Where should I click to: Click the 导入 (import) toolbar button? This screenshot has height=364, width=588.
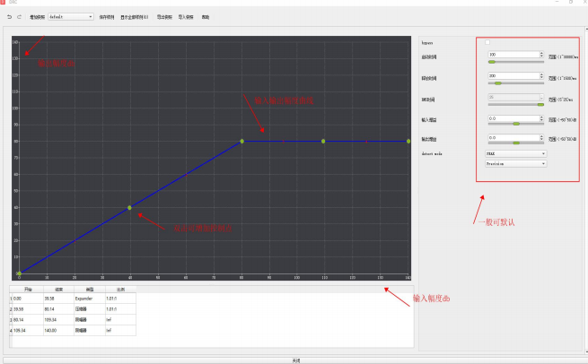click(x=186, y=17)
